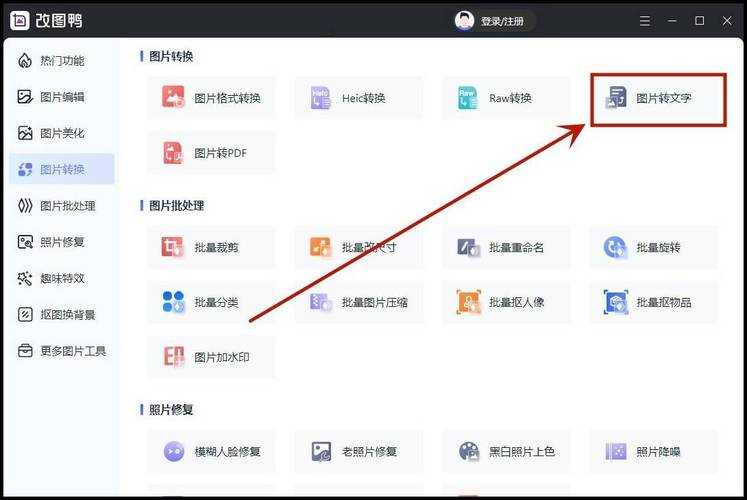Click the 图片转换 section heading
Screen dimensions: 747x500
(x=171, y=56)
